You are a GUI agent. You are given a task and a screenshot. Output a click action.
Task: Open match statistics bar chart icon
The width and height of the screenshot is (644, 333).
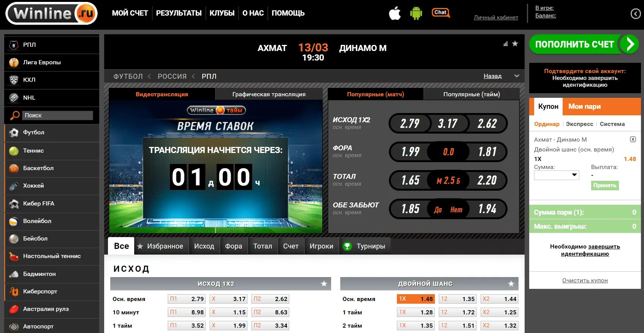(x=506, y=44)
